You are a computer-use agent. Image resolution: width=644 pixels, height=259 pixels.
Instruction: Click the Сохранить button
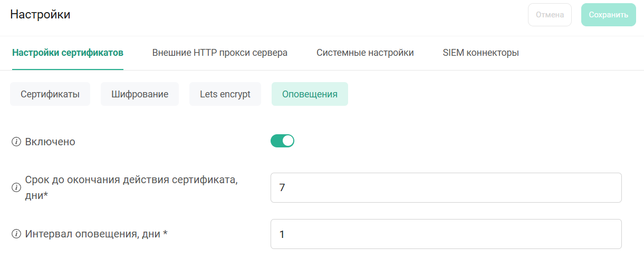608,15
